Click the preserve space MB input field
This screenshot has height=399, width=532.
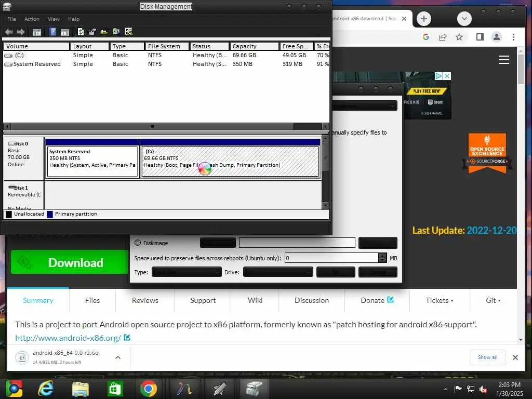tap(332, 258)
